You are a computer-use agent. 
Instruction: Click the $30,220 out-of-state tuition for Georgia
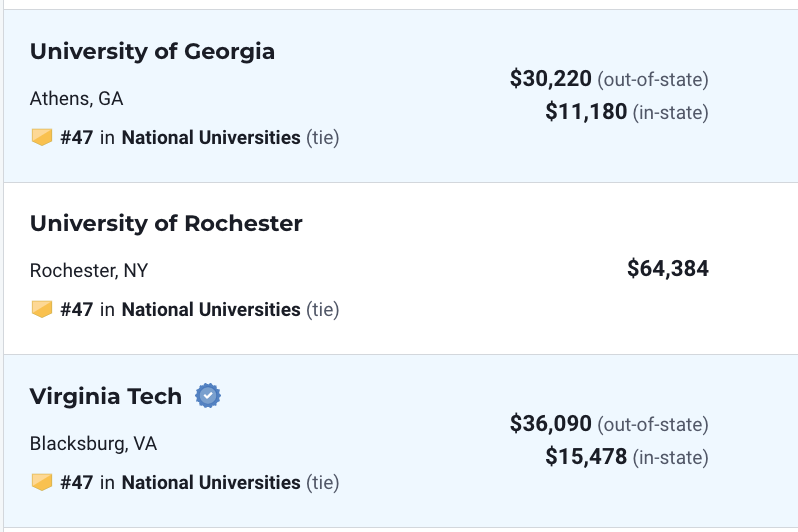[551, 79]
